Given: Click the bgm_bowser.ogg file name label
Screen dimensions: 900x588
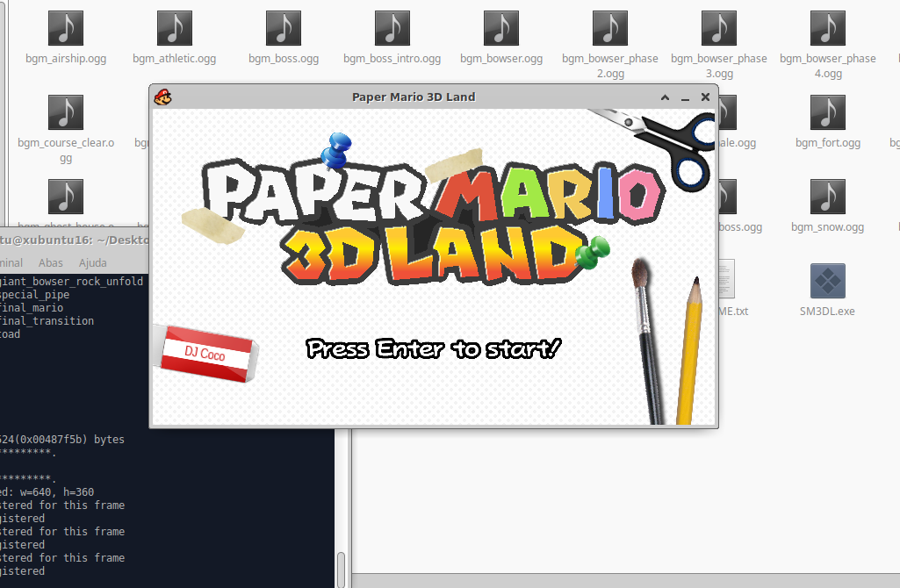Looking at the screenshot, I should tap(501, 59).
